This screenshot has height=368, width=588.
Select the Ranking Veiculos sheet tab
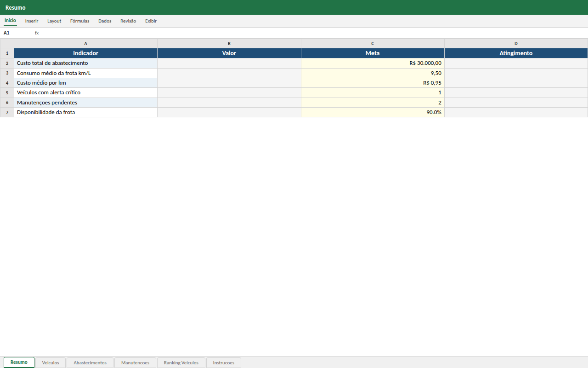[181, 362]
